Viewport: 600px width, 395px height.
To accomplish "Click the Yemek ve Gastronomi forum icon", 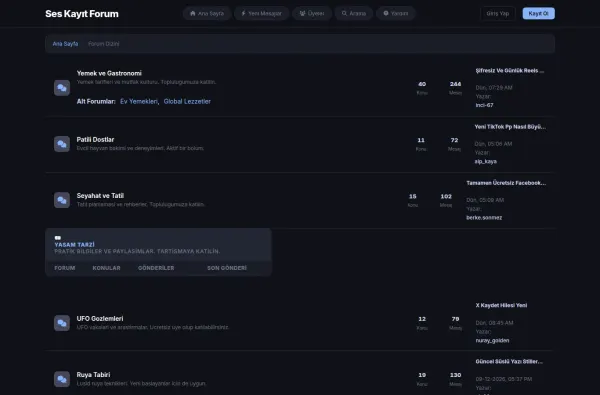I will [x=62, y=88].
